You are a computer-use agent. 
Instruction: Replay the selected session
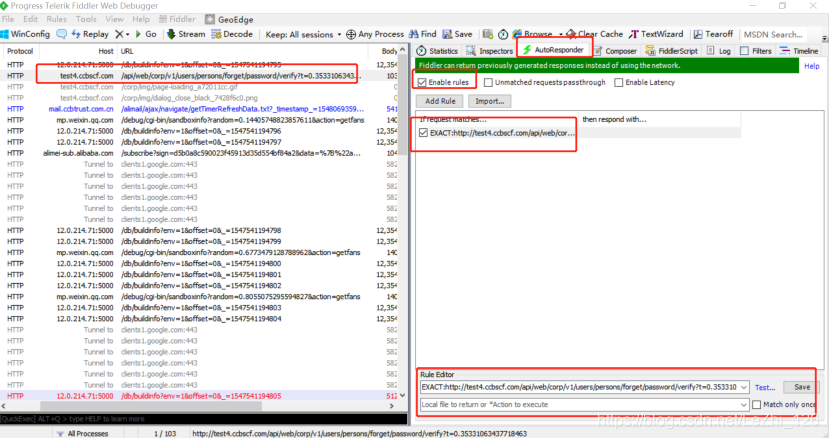click(x=89, y=34)
